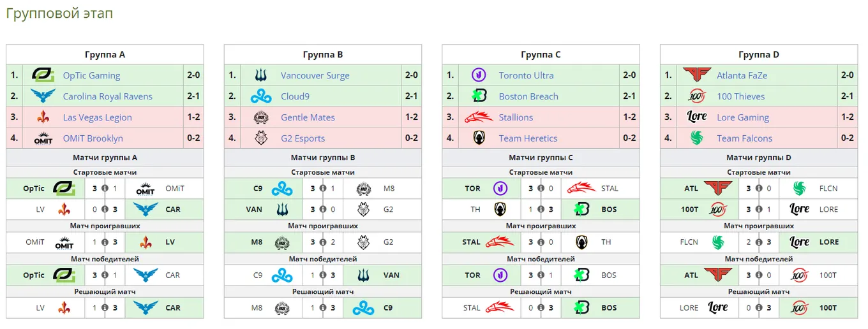Open match info icon for TH vs BOS

(x=541, y=209)
